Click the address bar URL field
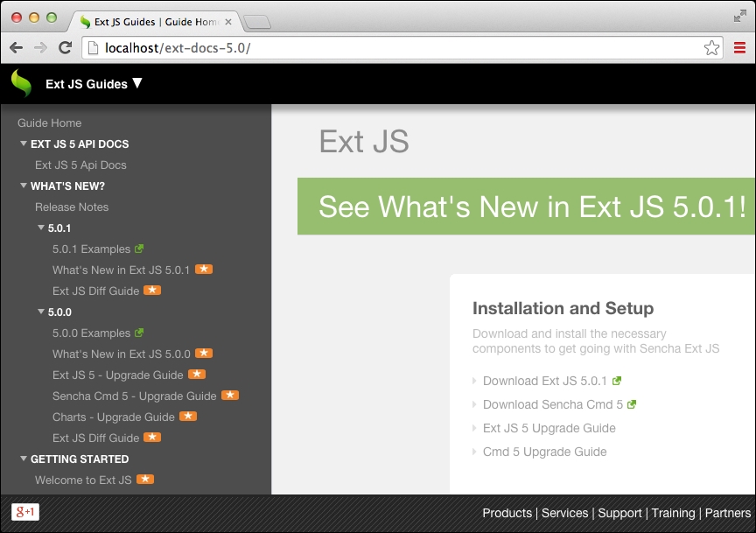Screen dimensions: 756x533 pos(401,48)
